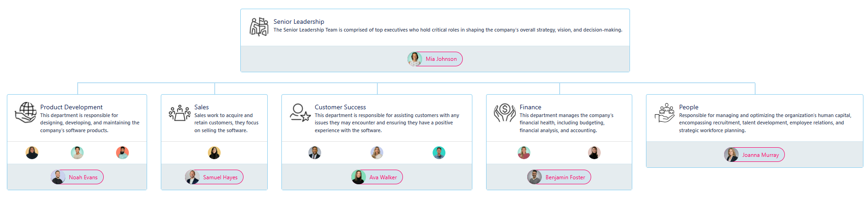
Task: Click the People department heading
Action: pos(688,107)
